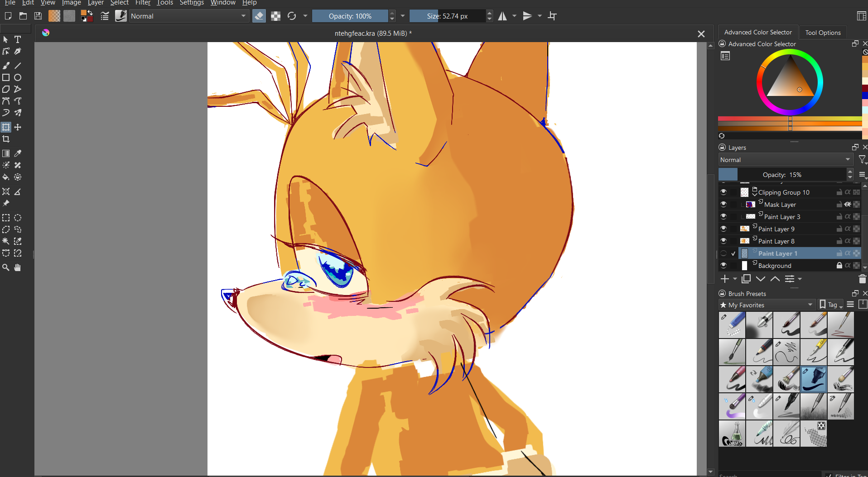
Task: Select the Paint Layer 8 layer
Action: click(776, 241)
